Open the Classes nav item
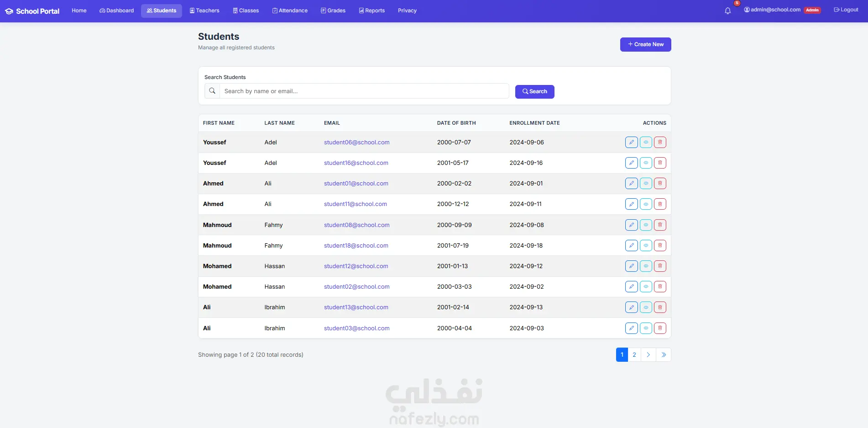Screen dimensions: 868x428 [246, 11]
